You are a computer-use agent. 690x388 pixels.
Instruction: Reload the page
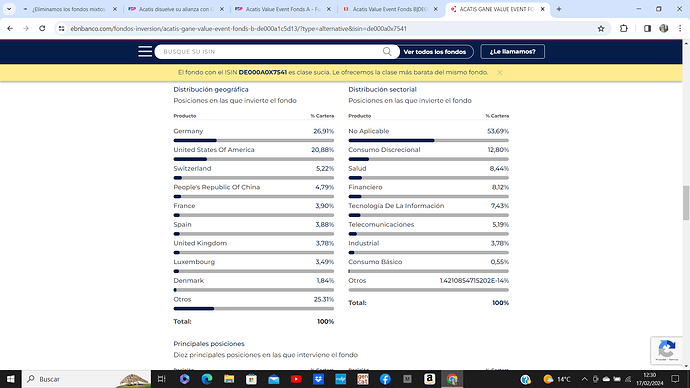pyautogui.click(x=42, y=29)
